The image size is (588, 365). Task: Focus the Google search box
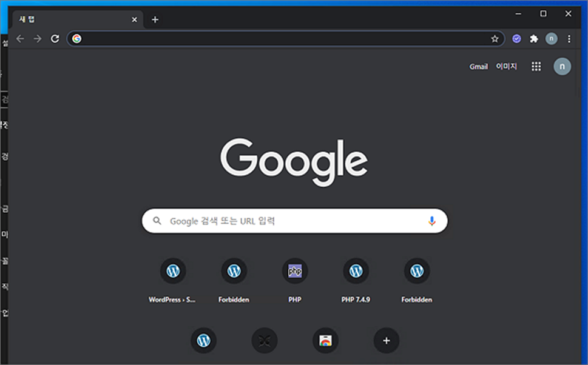[x=295, y=221]
